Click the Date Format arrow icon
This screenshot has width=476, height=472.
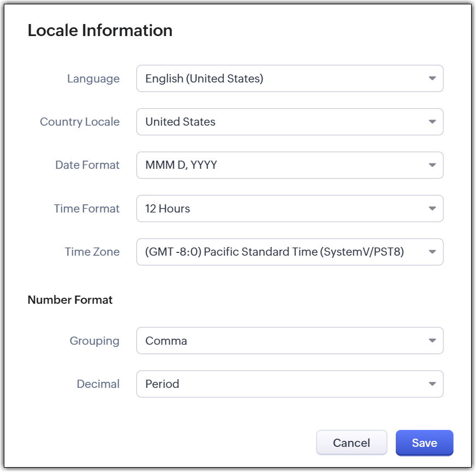point(432,165)
